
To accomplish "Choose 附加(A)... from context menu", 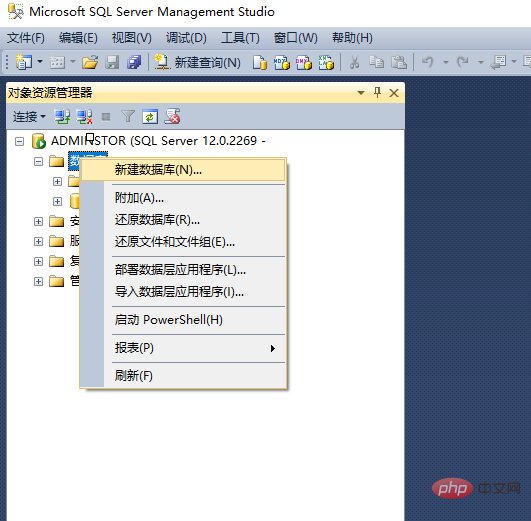I will click(183, 198).
